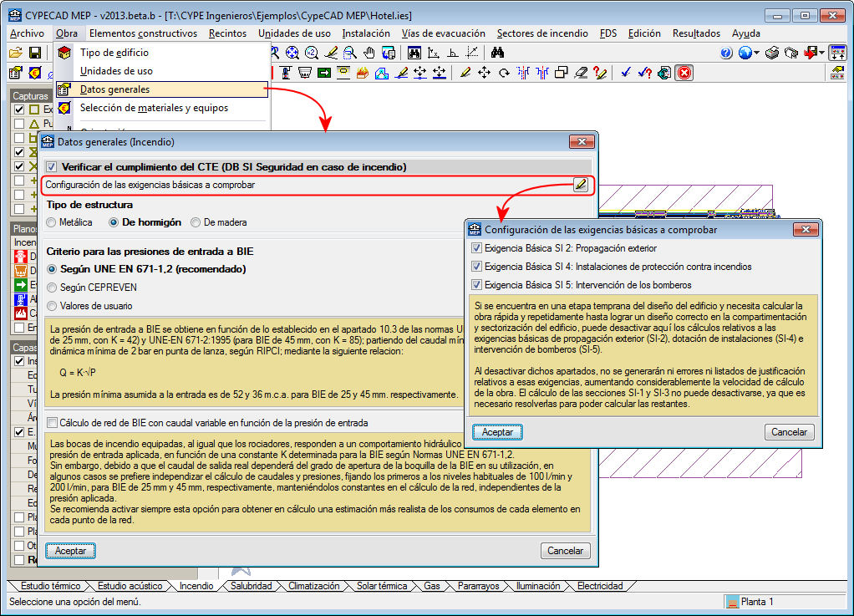The height and width of the screenshot is (616, 854).
Task: Select the green exit arrow sign icon
Action: (x=324, y=73)
